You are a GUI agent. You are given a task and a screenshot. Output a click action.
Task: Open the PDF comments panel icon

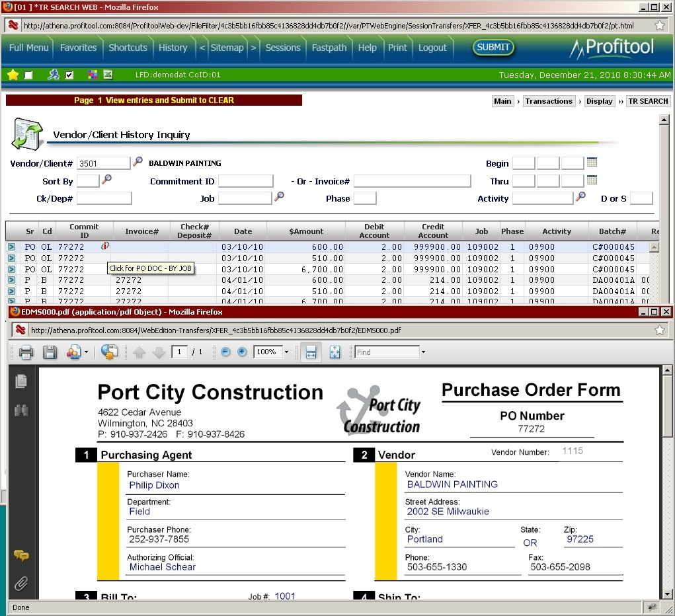point(21,556)
